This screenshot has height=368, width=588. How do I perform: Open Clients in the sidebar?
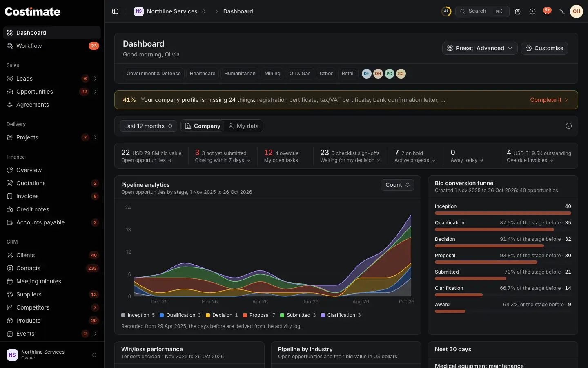52,255
